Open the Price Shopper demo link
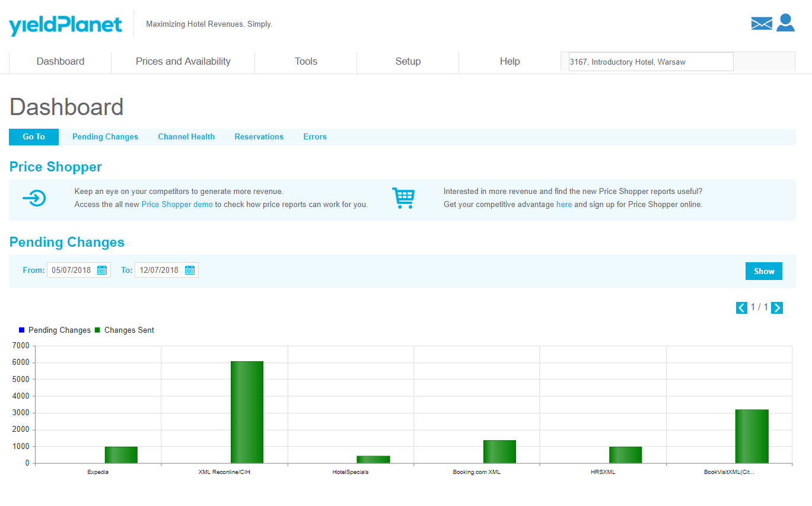 (x=177, y=205)
